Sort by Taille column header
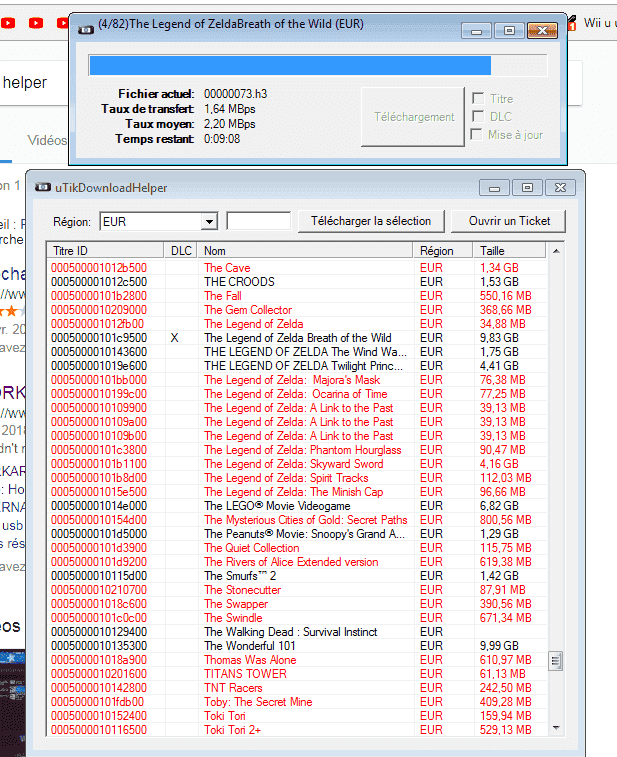The image size is (617, 757). pos(509,251)
